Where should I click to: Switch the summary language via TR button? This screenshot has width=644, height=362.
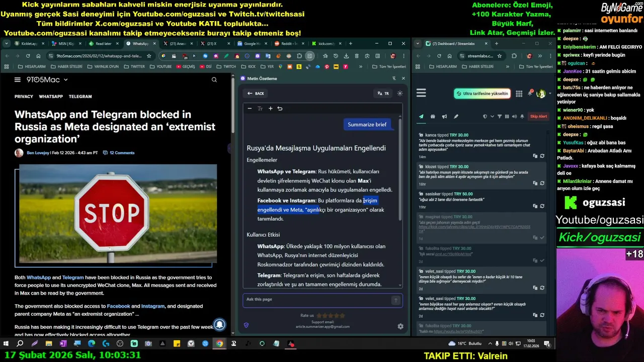[383, 94]
